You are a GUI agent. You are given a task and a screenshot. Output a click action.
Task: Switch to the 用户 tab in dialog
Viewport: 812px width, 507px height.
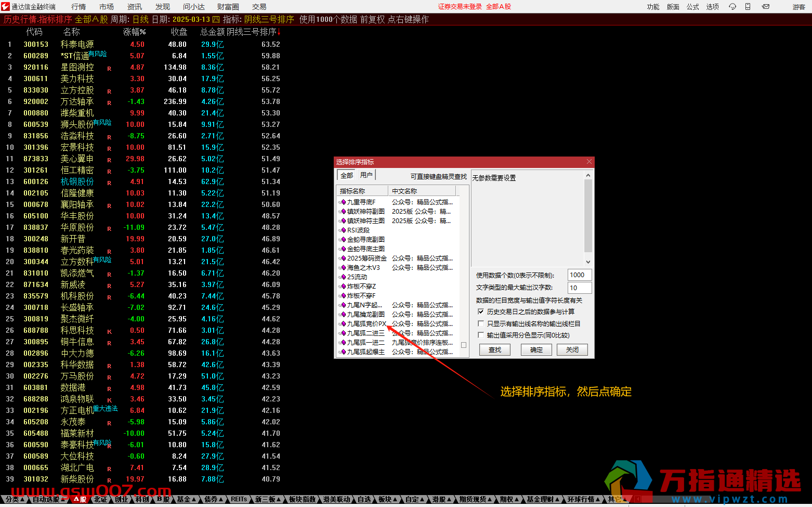366,175
